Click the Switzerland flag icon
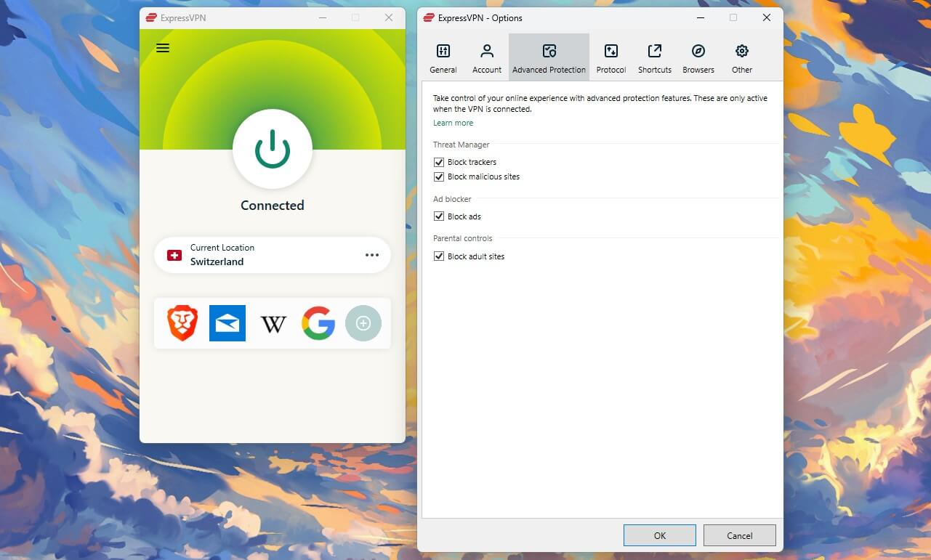 coord(174,255)
